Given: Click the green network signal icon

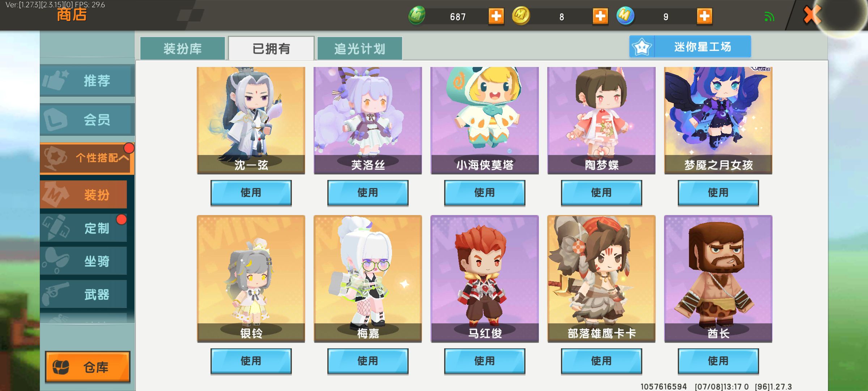Looking at the screenshot, I should point(769,17).
